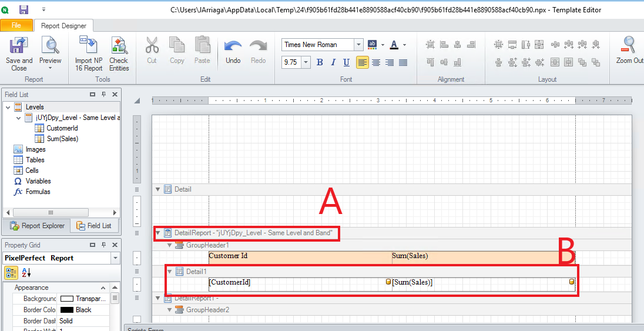Click Align Rights icon
Screen dimensions: 644x331
pyautogui.click(x=471, y=45)
